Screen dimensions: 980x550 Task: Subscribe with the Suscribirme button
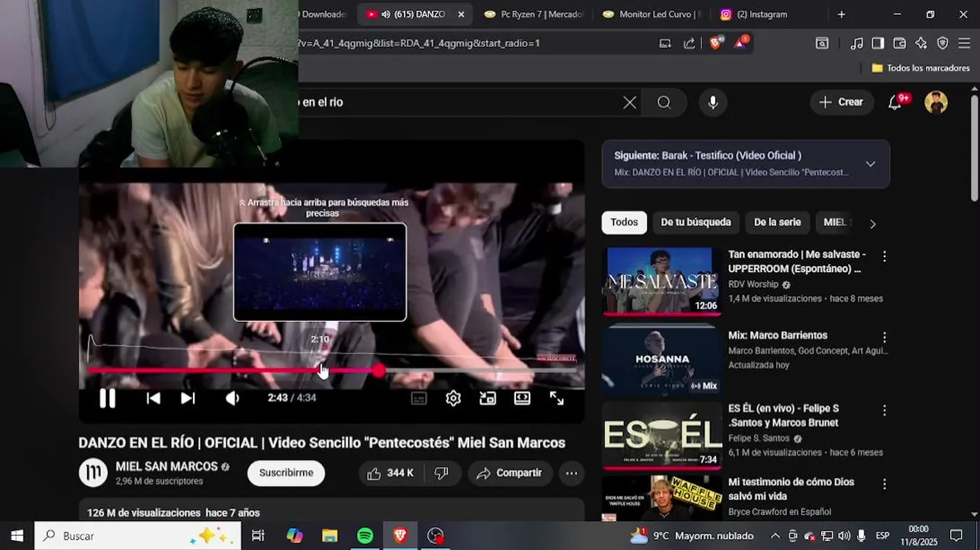(286, 473)
